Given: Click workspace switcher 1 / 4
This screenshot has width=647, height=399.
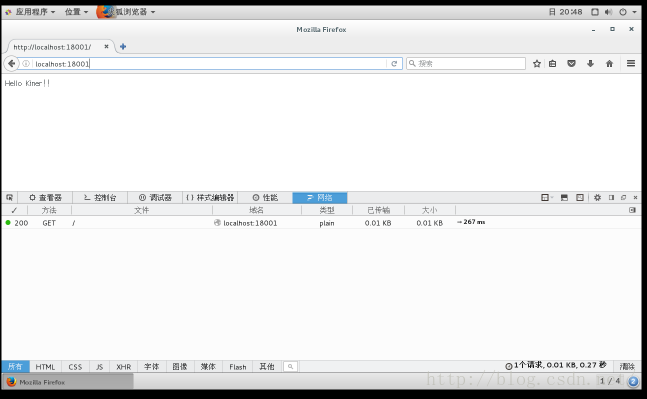Looking at the screenshot, I should (610, 381).
